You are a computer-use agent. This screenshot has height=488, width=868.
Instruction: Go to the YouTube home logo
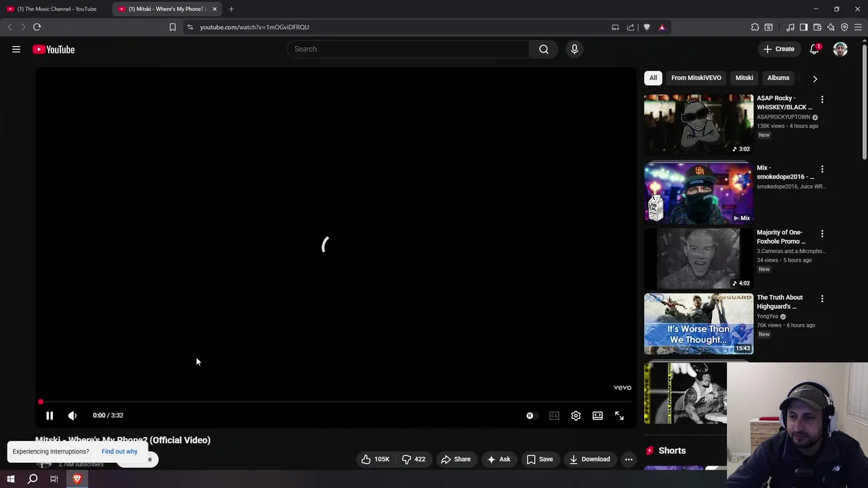click(x=54, y=49)
